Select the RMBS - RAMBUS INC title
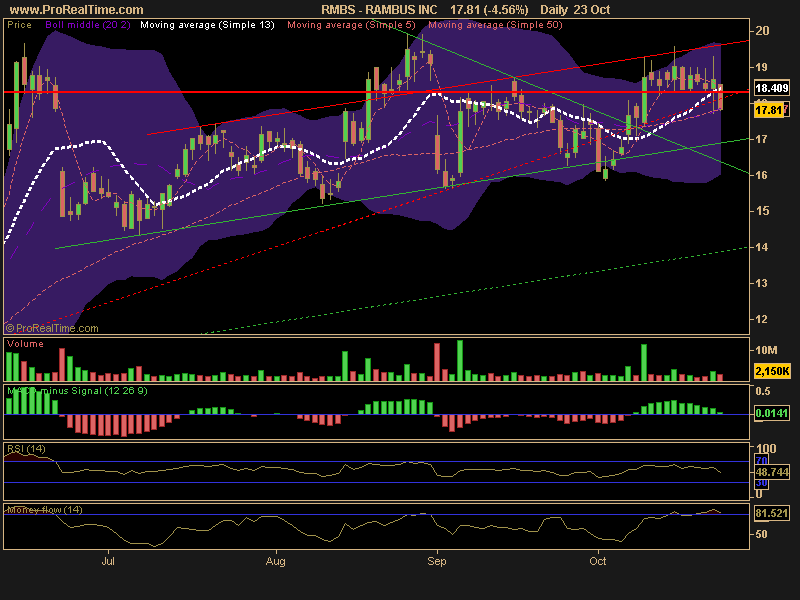The height and width of the screenshot is (600, 800). [x=379, y=10]
